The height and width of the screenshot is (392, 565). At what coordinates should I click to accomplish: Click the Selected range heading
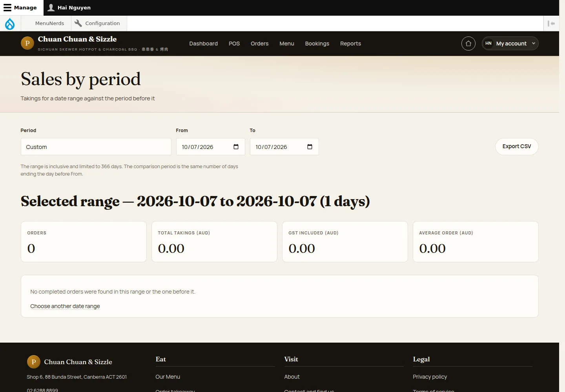point(195,201)
